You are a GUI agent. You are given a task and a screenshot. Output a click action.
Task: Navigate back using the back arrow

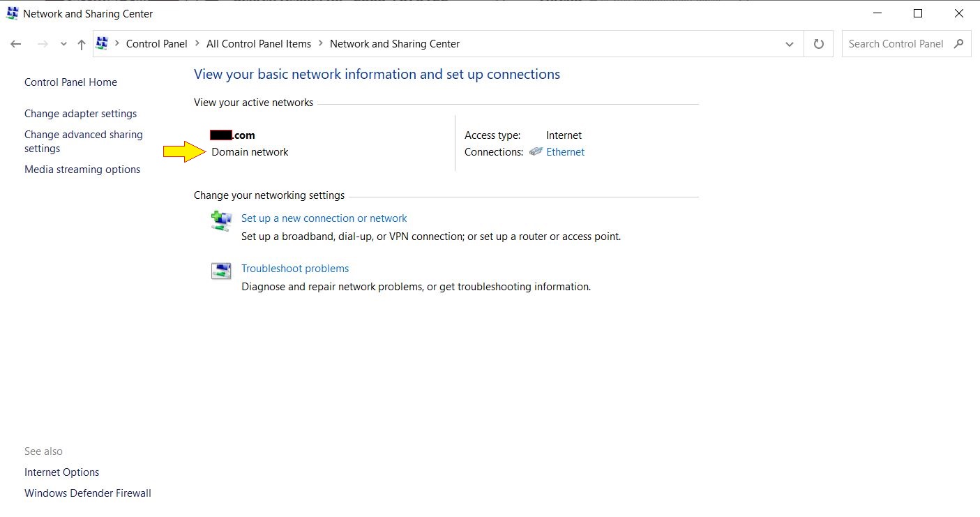[x=15, y=43]
